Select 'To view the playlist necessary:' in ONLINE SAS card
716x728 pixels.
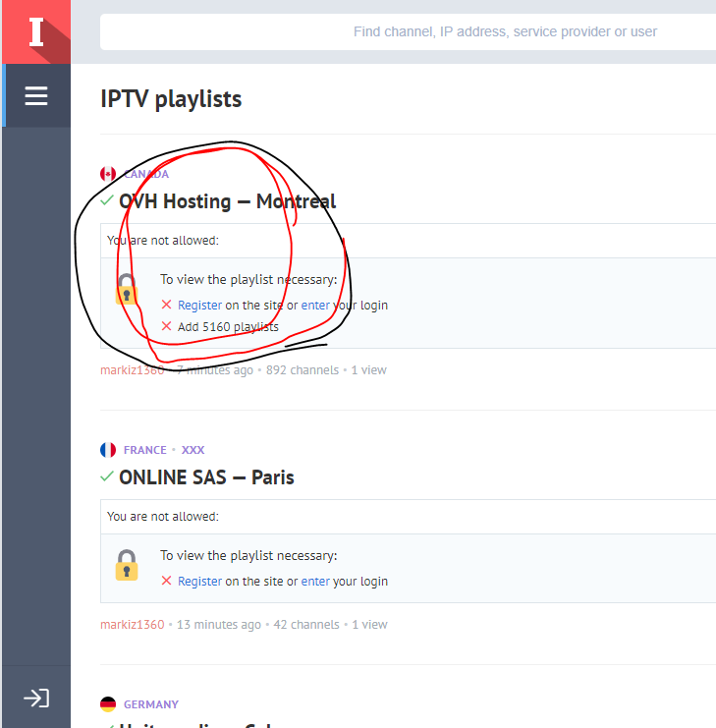[248, 555]
